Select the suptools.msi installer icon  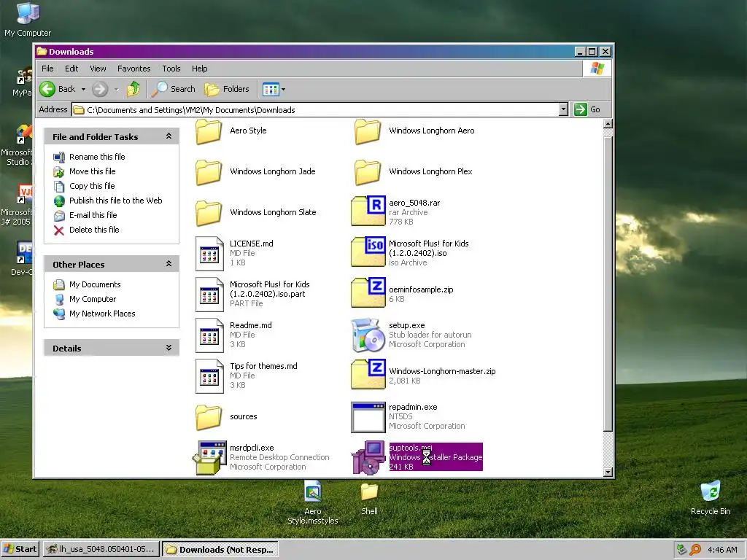[x=368, y=458]
